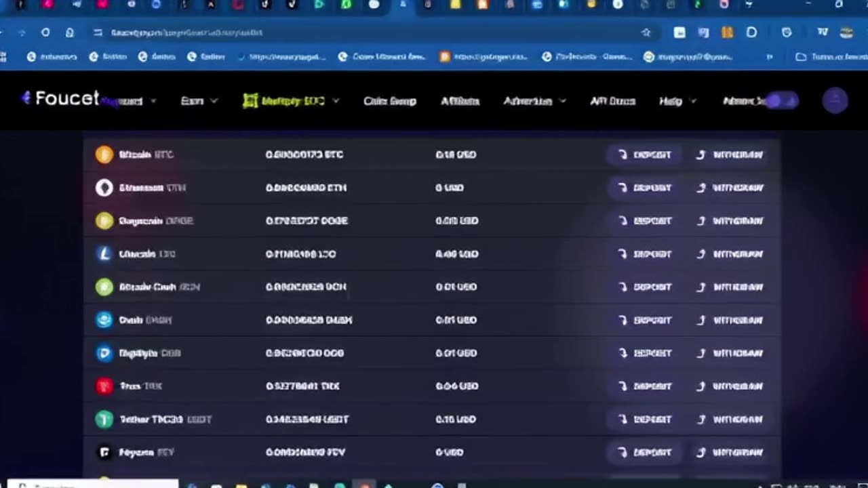Deposit Ethereum
The width and height of the screenshot is (868, 488).
point(645,188)
